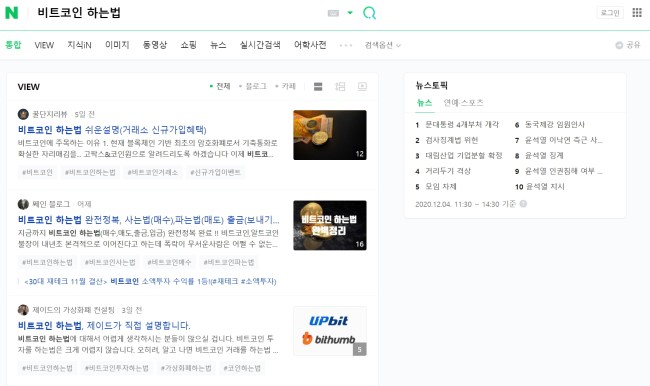Show more tabs via the ellipsis
This screenshot has width=650, height=386.
tap(345, 45)
